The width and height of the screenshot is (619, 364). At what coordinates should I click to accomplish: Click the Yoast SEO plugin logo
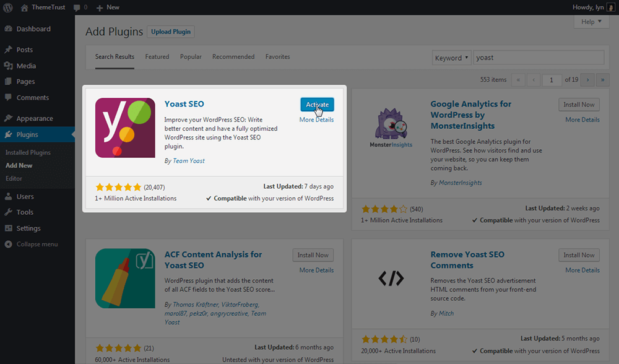125,128
